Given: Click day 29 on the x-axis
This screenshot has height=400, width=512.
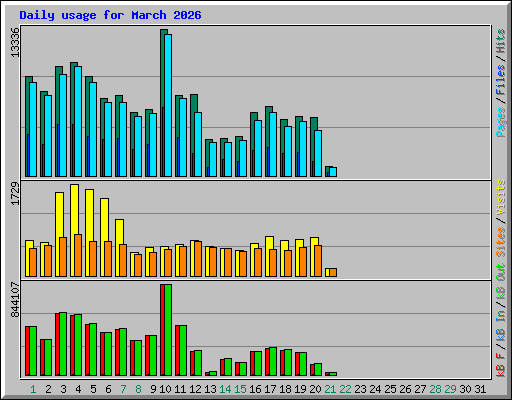Looking at the screenshot, I should pos(450,389).
